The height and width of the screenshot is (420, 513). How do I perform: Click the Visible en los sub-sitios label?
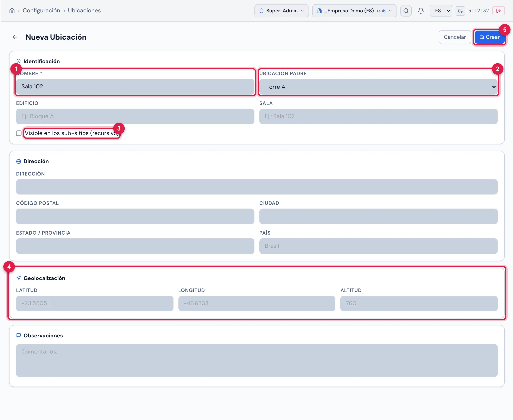coord(72,133)
